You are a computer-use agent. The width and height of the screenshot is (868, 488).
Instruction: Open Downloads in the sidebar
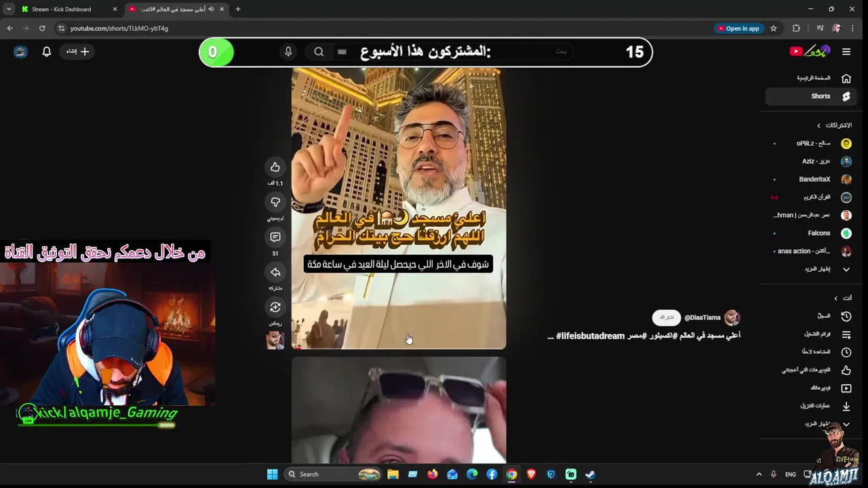(810, 406)
